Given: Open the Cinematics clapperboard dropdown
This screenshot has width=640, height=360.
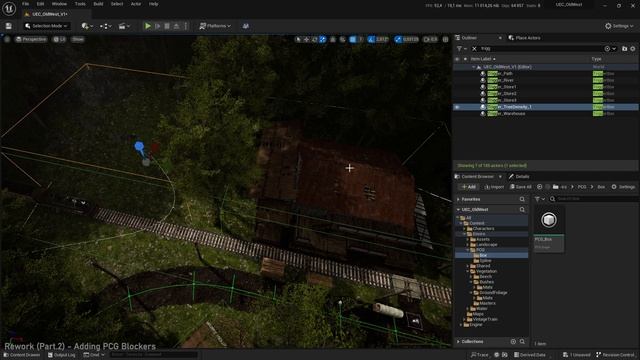Looking at the screenshot, I should coord(124,26).
